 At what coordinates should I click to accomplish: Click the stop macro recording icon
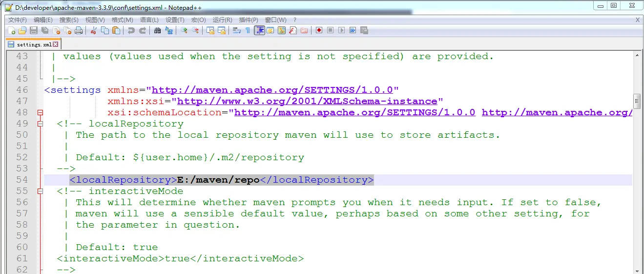(330, 30)
